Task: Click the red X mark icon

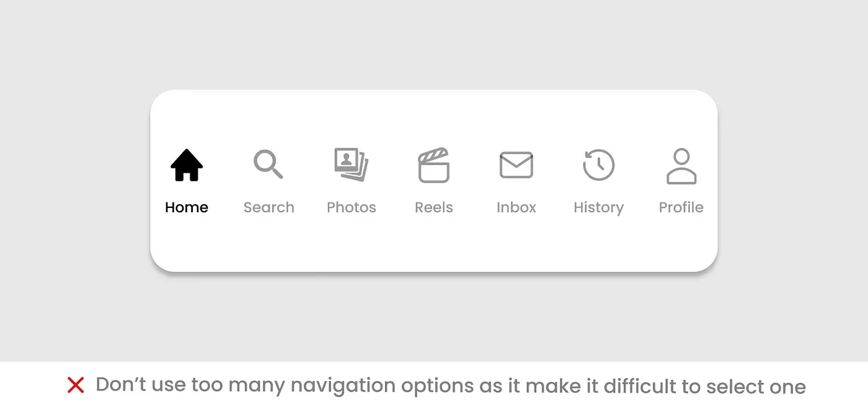Action: pos(76,385)
